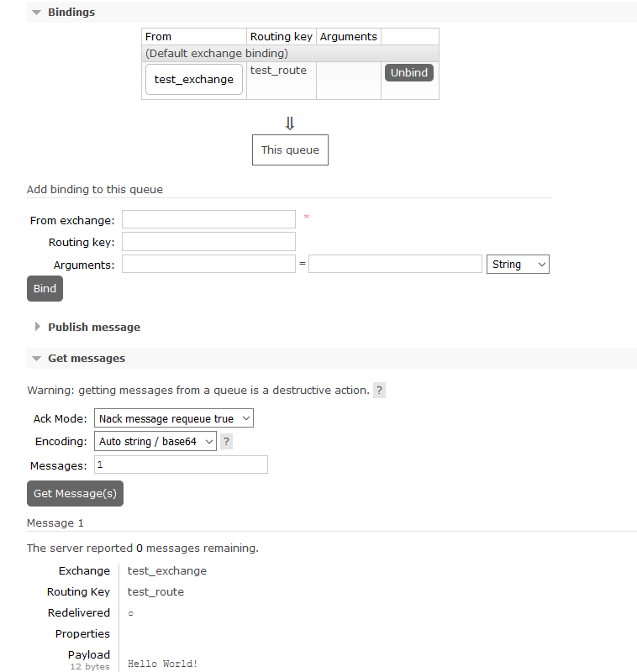Click the Publish message heading text
Viewport: 637px width, 672px height.
click(x=94, y=328)
